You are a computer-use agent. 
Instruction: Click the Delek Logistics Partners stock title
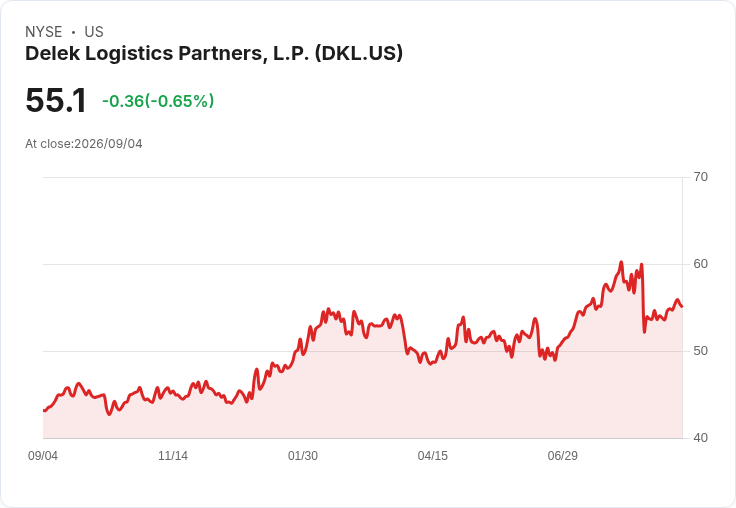pyautogui.click(x=214, y=54)
